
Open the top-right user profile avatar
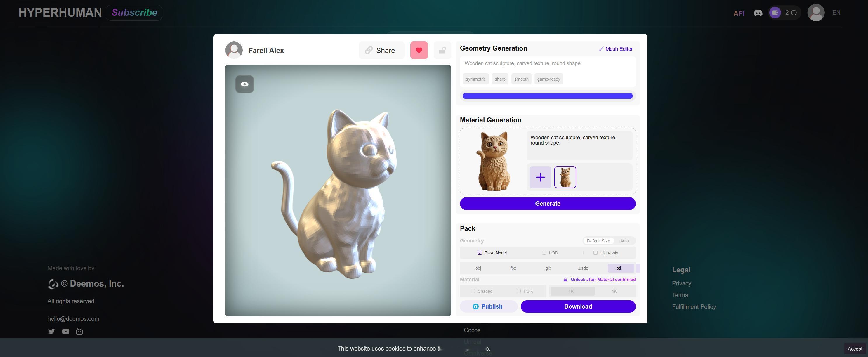[x=815, y=13]
